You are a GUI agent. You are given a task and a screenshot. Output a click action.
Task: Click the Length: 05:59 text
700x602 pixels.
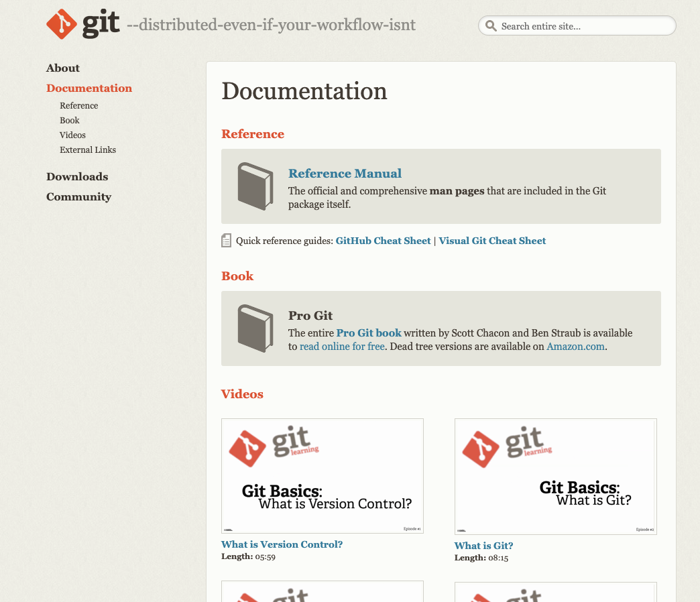tap(248, 556)
